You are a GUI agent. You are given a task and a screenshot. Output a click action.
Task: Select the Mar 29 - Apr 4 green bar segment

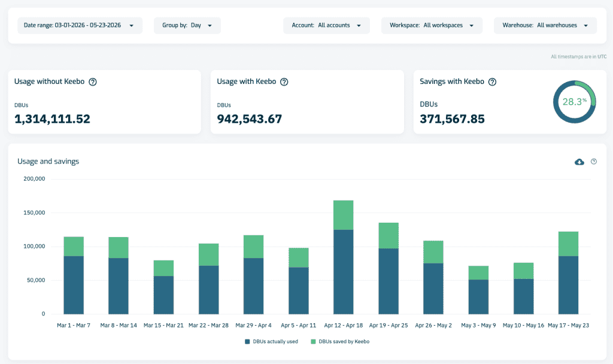pos(253,247)
